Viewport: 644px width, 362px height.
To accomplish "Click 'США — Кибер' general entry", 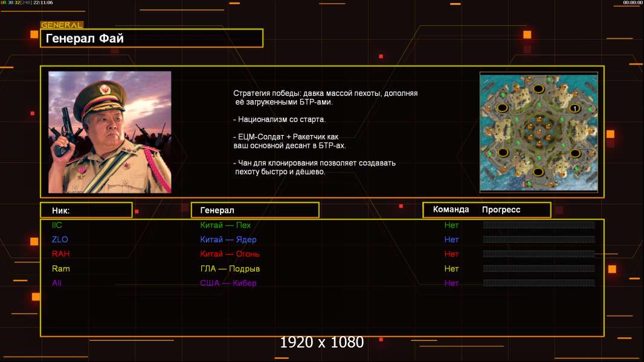I will click(x=228, y=283).
